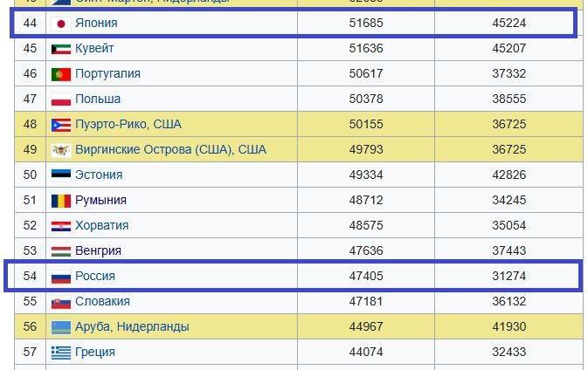This screenshot has height=370, width=588.
Task: Click the Poland flag icon
Action: click(61, 99)
